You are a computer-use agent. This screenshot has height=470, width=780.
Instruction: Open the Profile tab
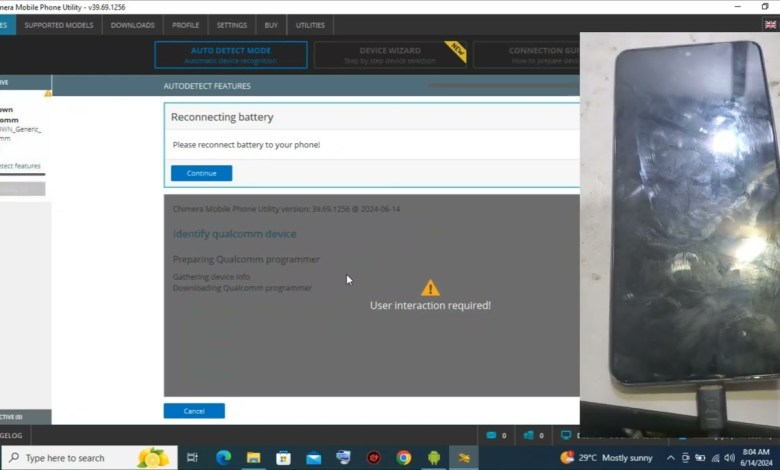185,25
